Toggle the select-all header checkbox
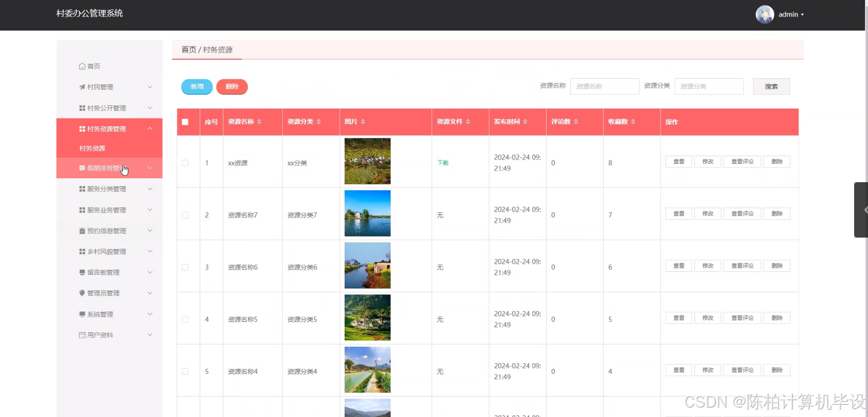 click(x=185, y=122)
